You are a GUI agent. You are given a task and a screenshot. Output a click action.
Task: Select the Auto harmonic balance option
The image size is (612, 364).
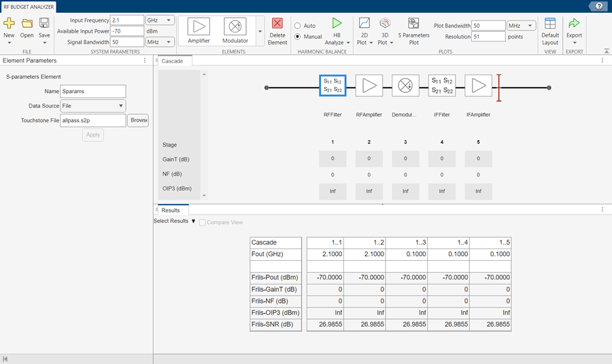pyautogui.click(x=298, y=26)
